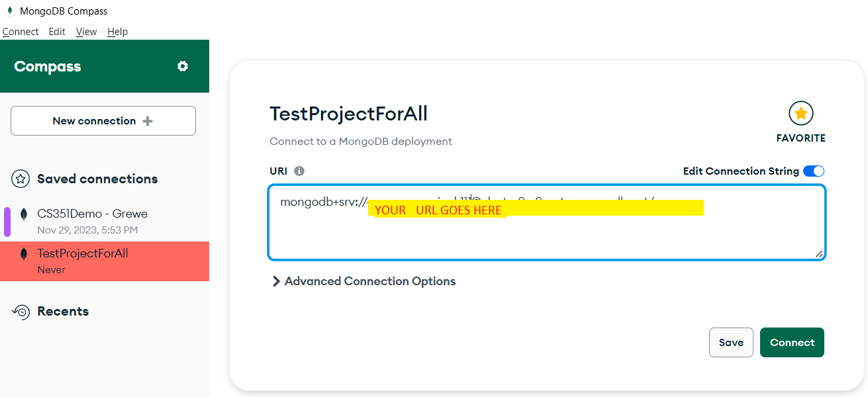Click the Saved connections star icon
Image resolution: width=868 pixels, height=397 pixels.
pyautogui.click(x=21, y=179)
